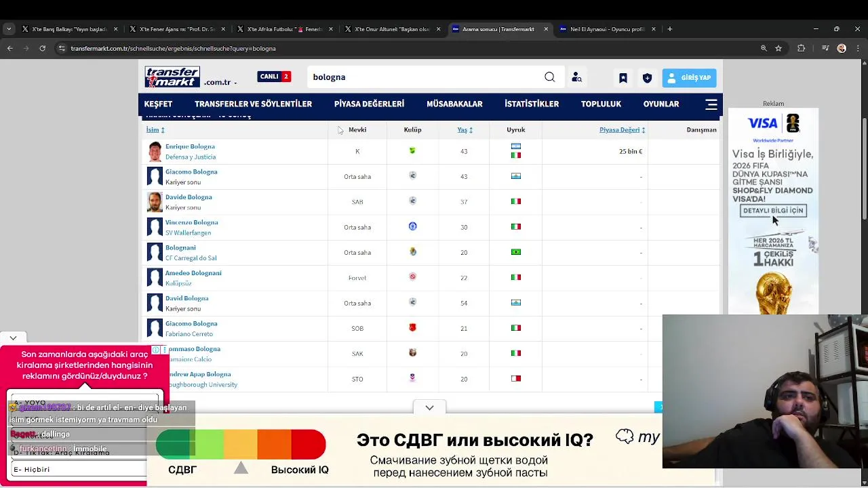
Task: Open the OYUNLAR menu
Action: 661,104
